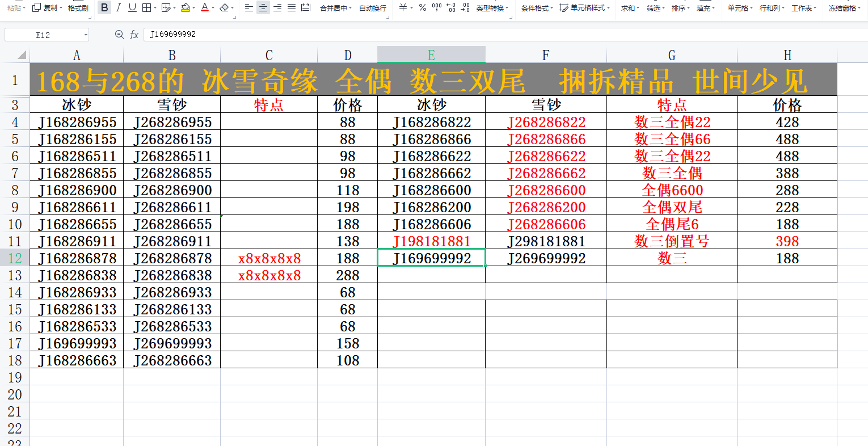Click the fill color bucket

pos(185,8)
